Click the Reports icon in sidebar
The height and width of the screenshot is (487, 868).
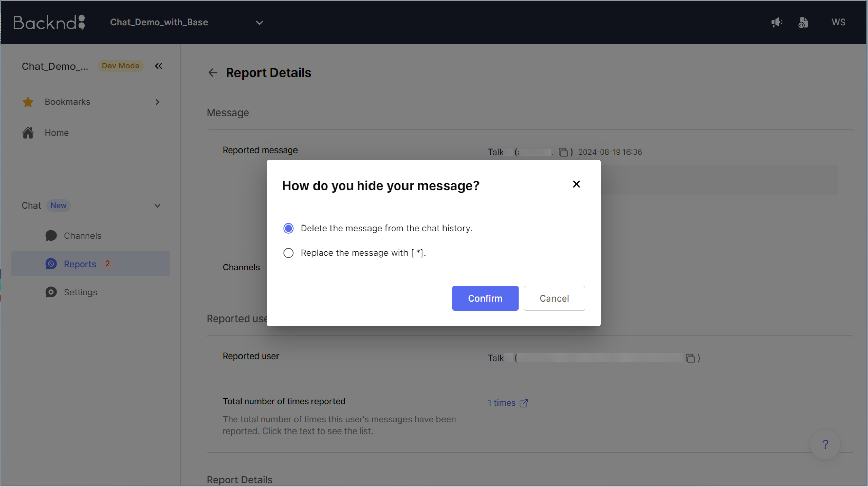pos(51,264)
